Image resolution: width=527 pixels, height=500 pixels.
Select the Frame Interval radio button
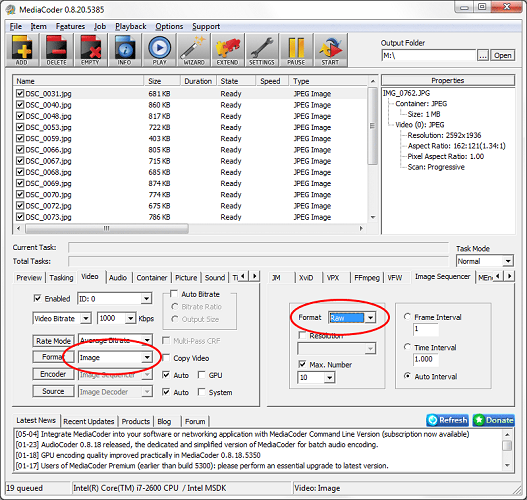click(x=407, y=317)
